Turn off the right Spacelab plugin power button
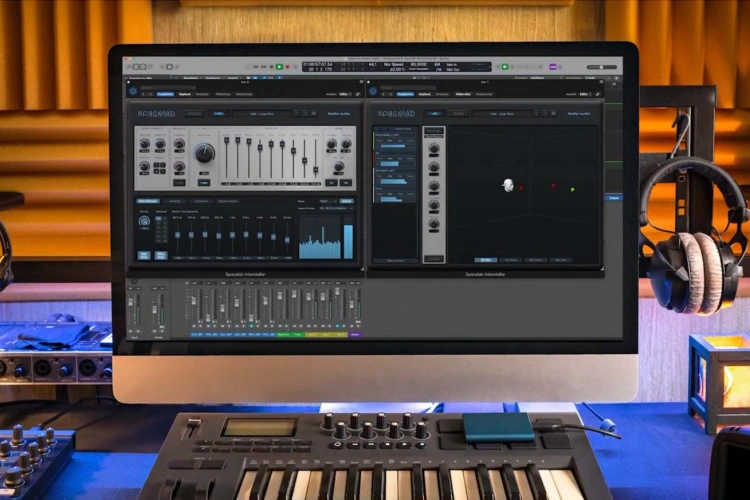750x500 pixels. point(373,90)
